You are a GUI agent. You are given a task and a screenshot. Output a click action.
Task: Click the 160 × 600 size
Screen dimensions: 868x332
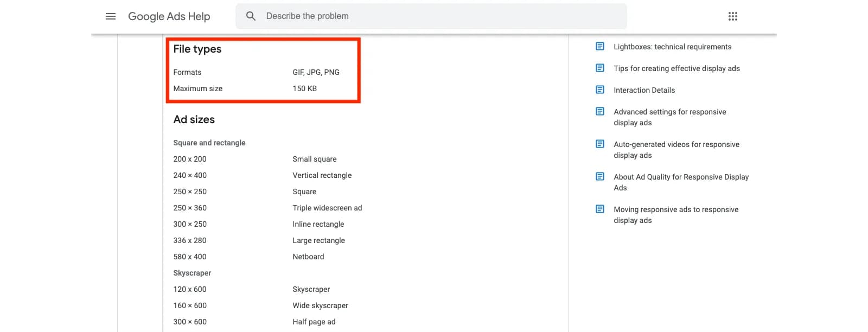pyautogui.click(x=190, y=305)
